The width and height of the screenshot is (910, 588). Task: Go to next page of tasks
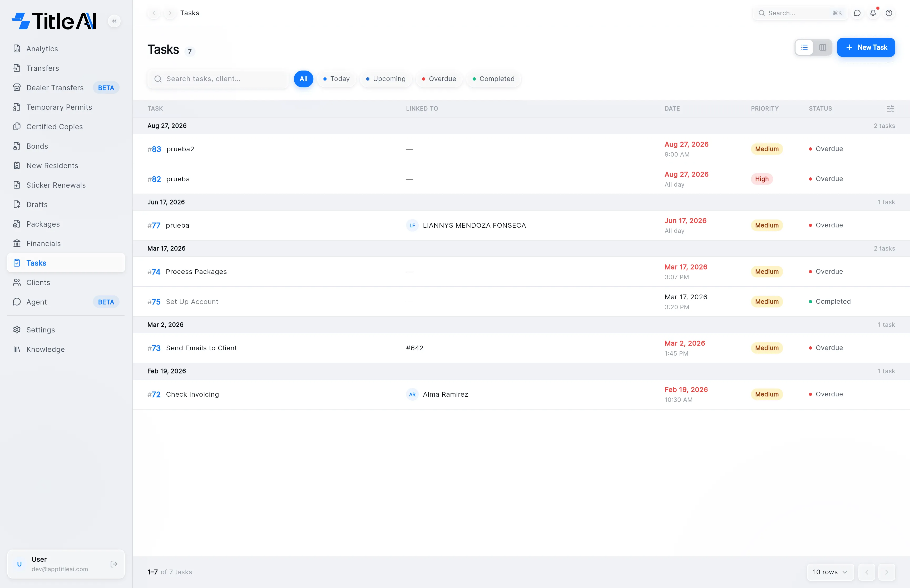coord(887,572)
